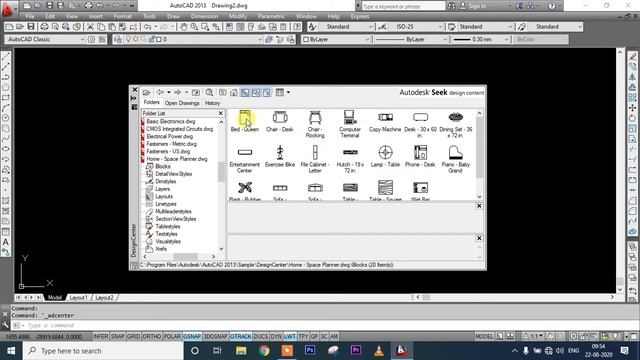The height and width of the screenshot is (360, 640).
Task: Toggle Preview pane in DesignCenter toolbar
Action: (256, 92)
